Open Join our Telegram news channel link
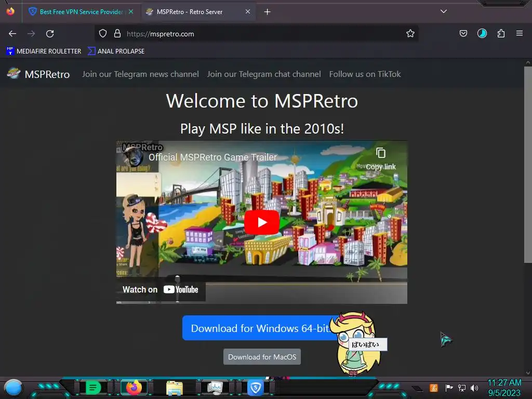 pos(140,74)
